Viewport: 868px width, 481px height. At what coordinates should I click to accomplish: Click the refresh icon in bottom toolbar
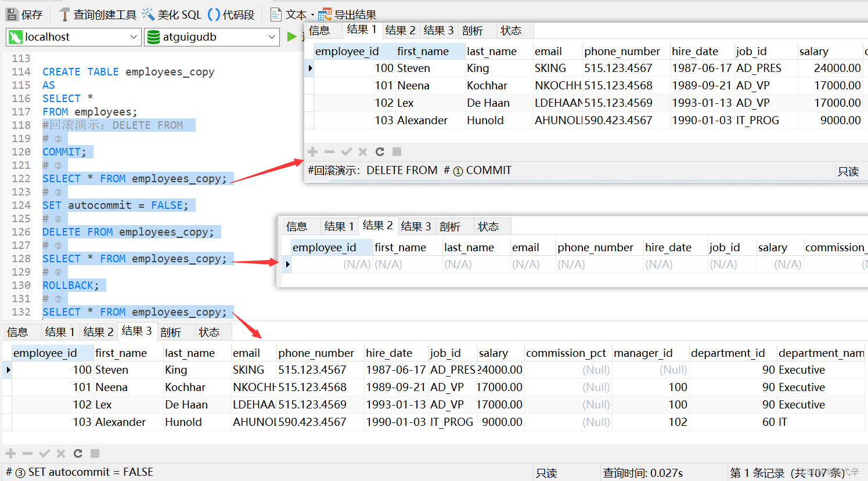[78, 453]
